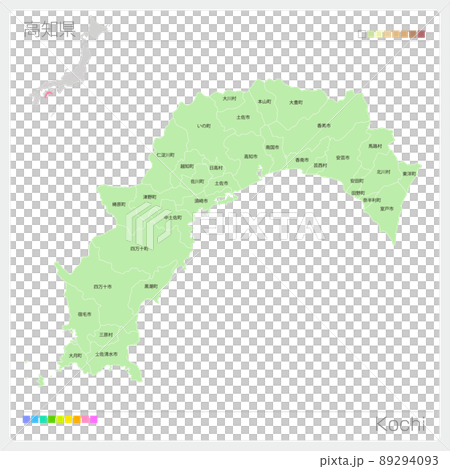Select the 香美市 label on the map
450x469 pixels.
point(324,126)
